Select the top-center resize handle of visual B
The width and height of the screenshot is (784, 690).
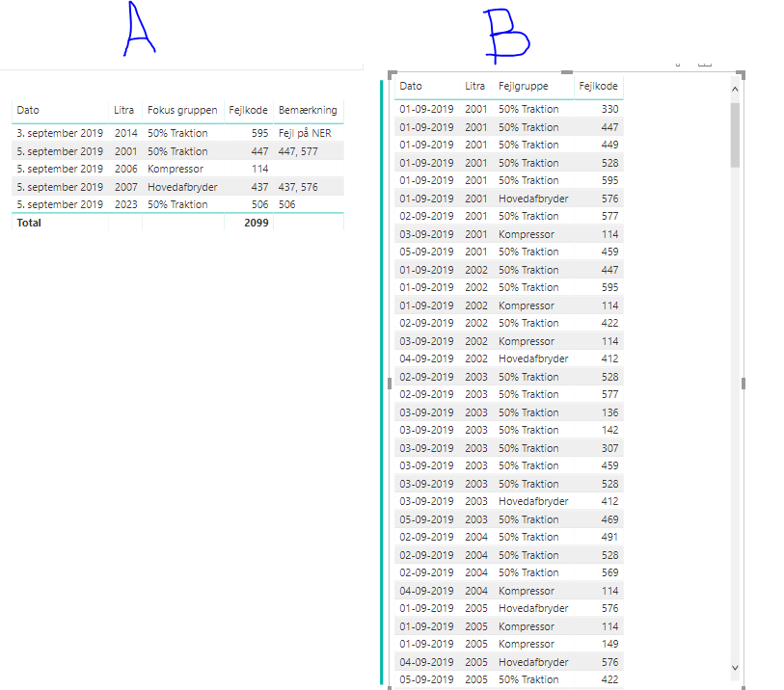click(x=567, y=72)
